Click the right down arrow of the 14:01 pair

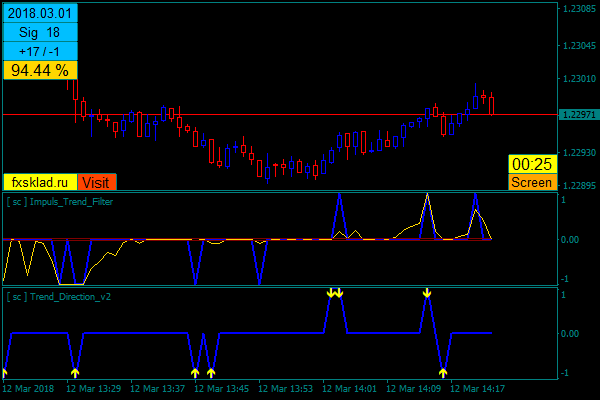point(339,293)
